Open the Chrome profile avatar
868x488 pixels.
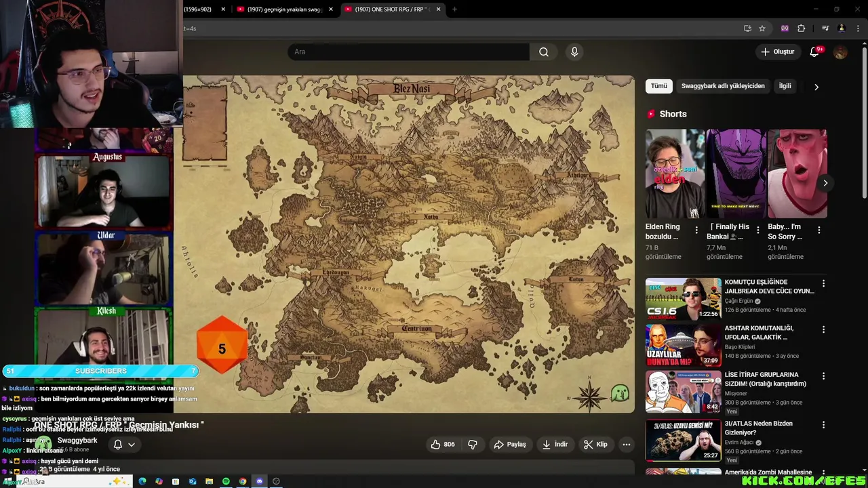[842, 28]
